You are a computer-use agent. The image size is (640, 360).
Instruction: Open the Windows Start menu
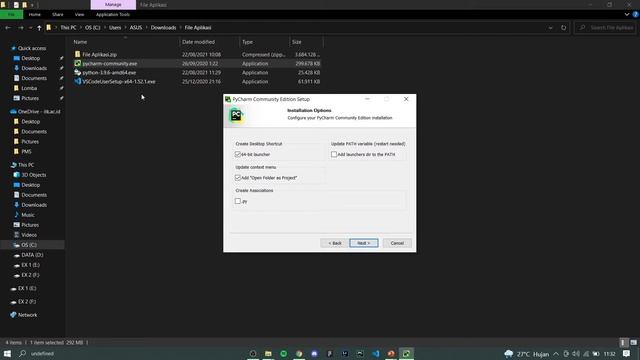point(7,353)
